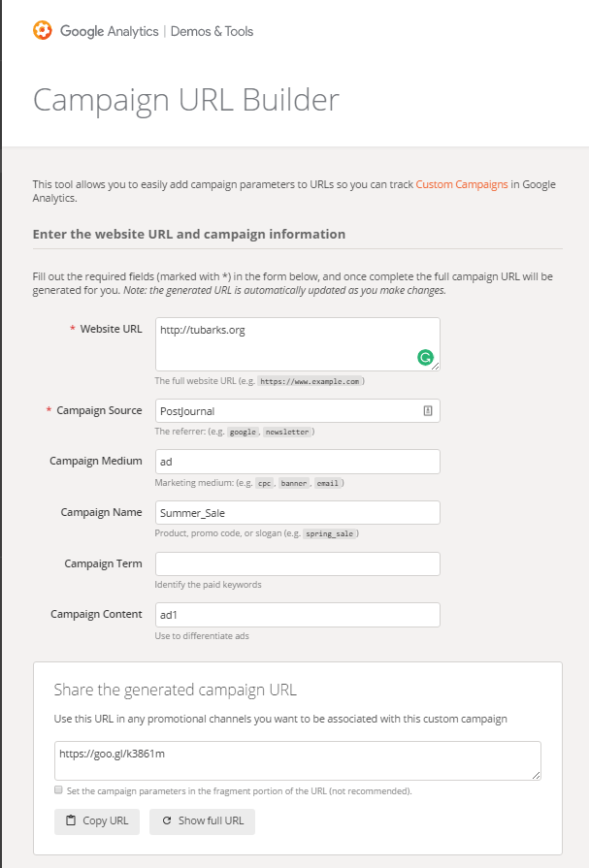Click the refresh icon on Show full URL

coord(167,820)
